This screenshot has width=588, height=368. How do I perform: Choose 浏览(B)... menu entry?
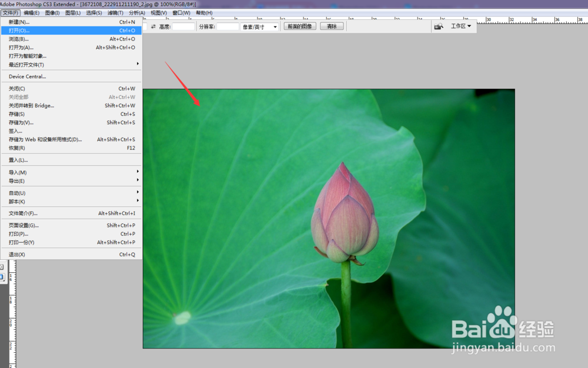(71, 39)
